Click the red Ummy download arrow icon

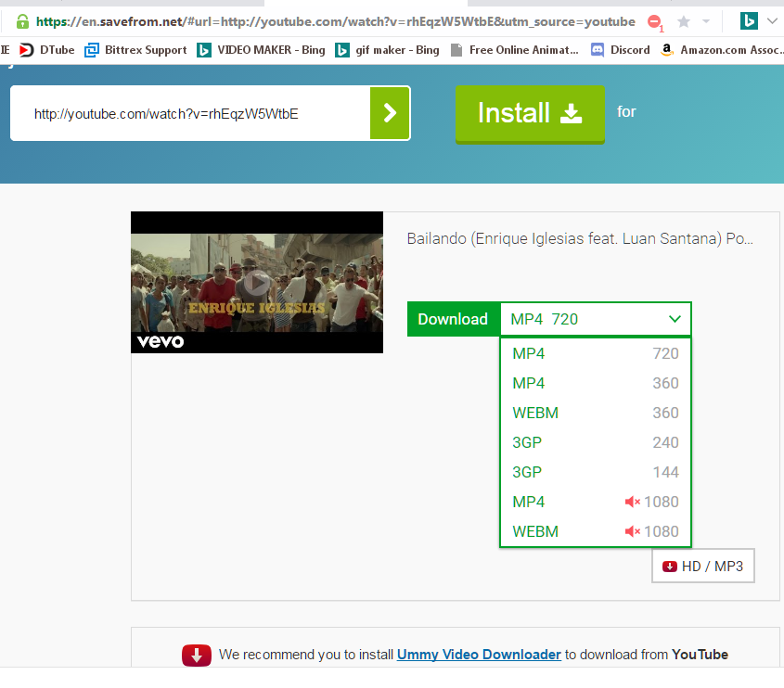[x=197, y=655]
